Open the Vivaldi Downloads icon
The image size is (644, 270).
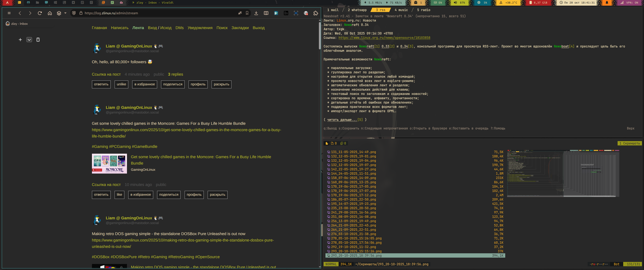point(256,13)
